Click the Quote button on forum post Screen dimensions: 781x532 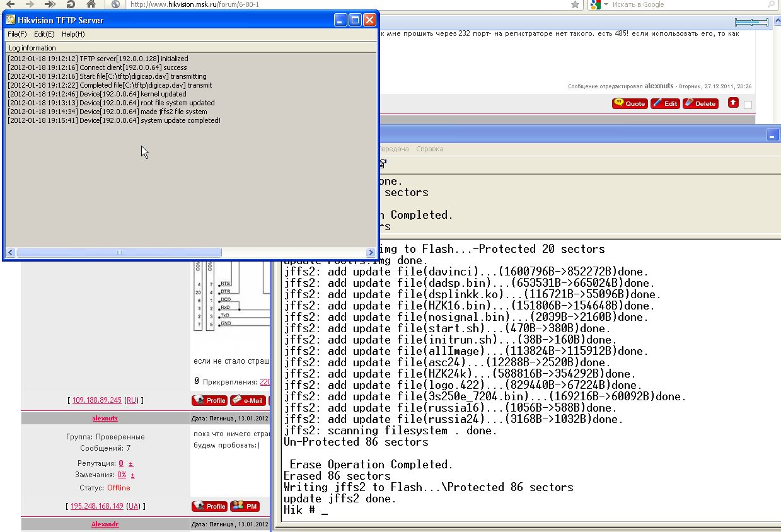coord(630,103)
